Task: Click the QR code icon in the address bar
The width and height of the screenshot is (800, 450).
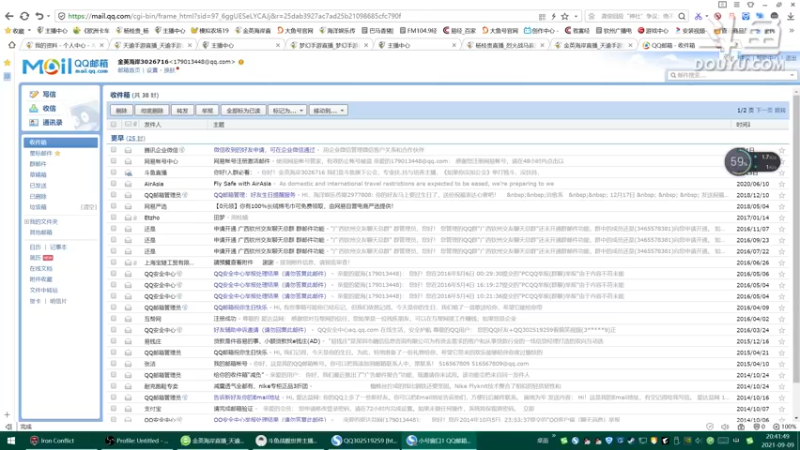Action: coord(542,16)
